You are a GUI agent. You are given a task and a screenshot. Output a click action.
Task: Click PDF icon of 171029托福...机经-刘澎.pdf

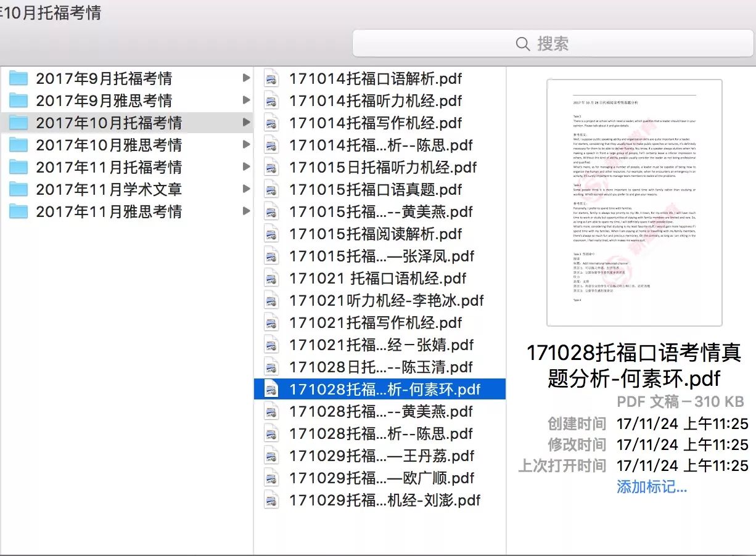point(271,500)
